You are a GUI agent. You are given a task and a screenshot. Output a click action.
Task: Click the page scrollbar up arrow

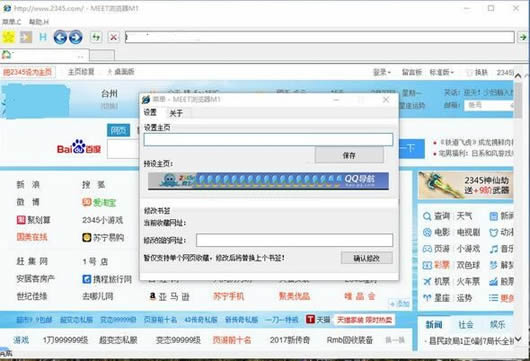(518, 76)
